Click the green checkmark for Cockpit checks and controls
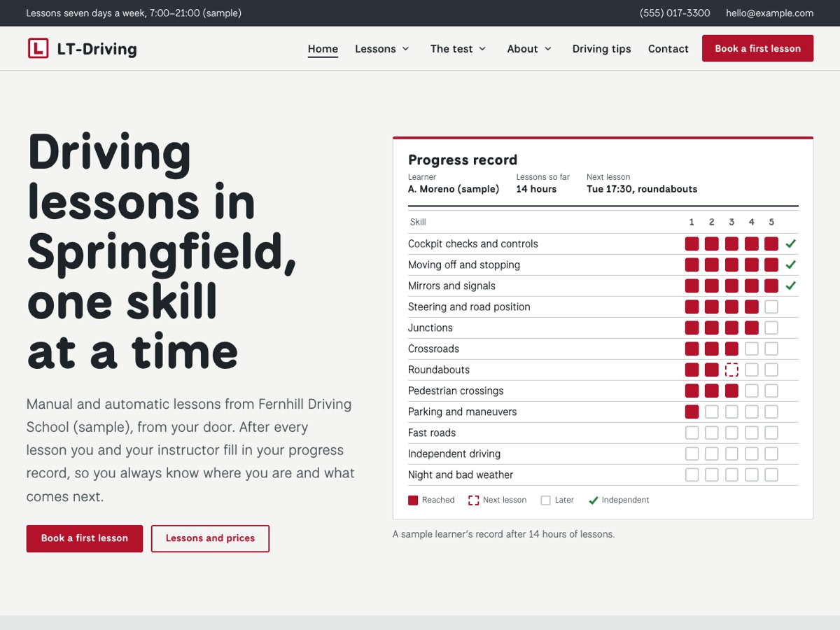 coord(791,244)
